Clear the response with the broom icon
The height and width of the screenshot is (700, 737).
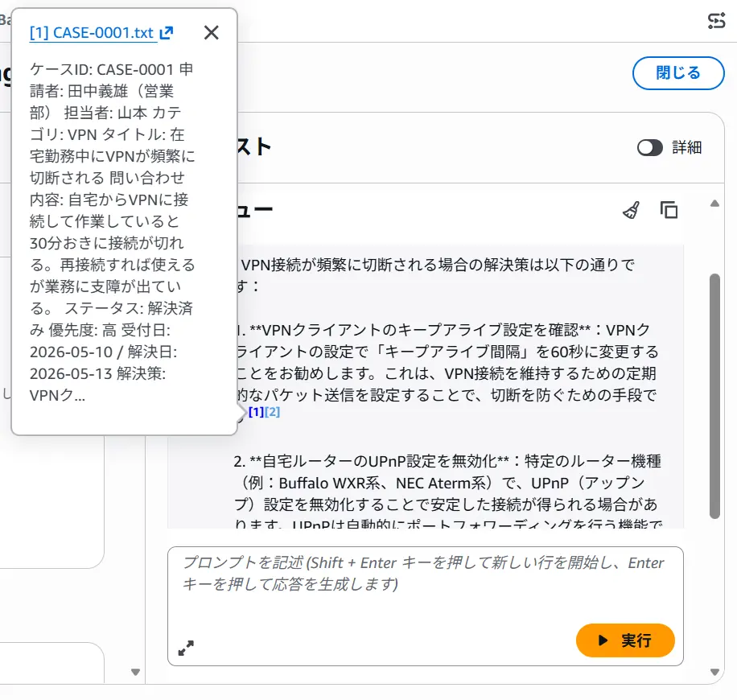[632, 210]
